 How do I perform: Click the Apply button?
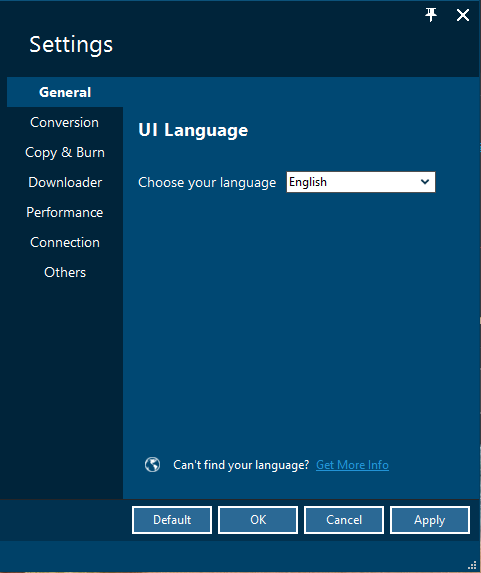430,520
